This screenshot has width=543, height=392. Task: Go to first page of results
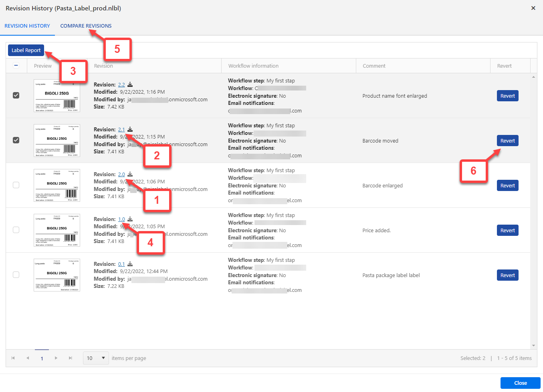pyautogui.click(x=13, y=358)
